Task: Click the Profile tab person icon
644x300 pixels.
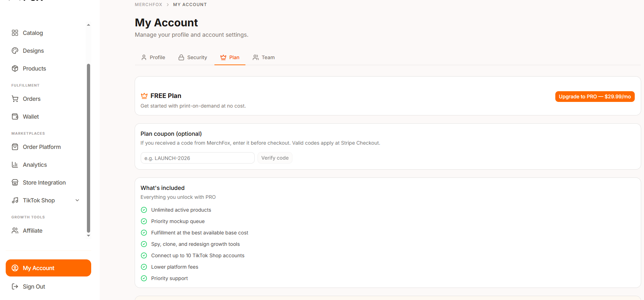Action: (144, 57)
